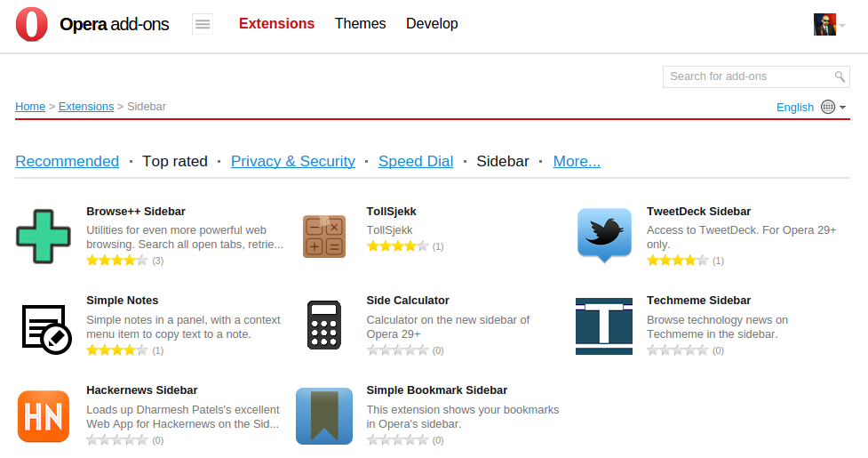
Task: Open the hamburger menu next to Opera add-ons
Action: [x=203, y=24]
